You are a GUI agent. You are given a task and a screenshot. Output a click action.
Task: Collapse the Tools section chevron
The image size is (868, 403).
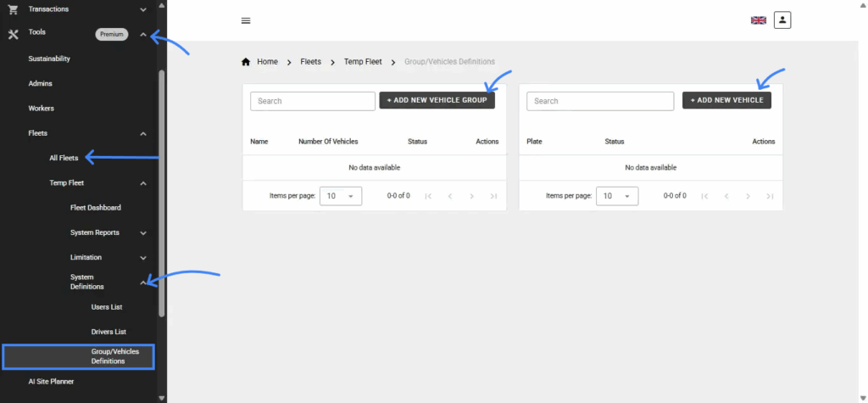coord(143,35)
